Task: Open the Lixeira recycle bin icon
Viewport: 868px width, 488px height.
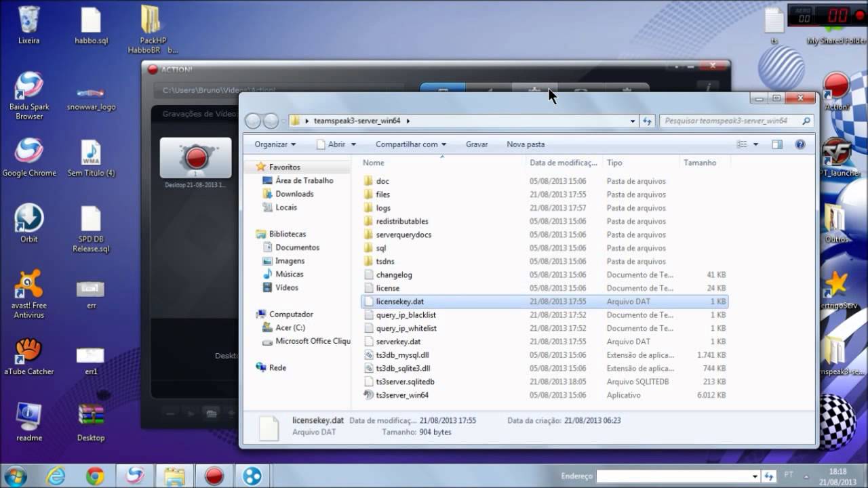Action: (28, 25)
